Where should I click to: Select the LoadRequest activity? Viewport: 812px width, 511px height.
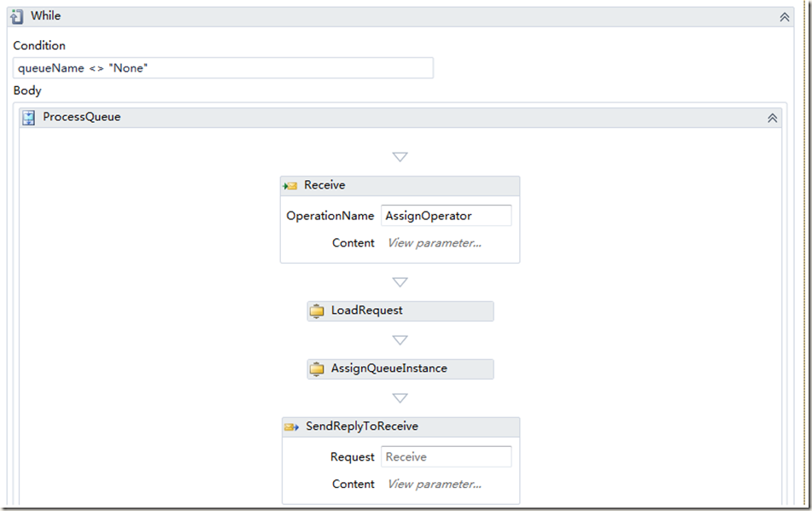click(x=400, y=311)
